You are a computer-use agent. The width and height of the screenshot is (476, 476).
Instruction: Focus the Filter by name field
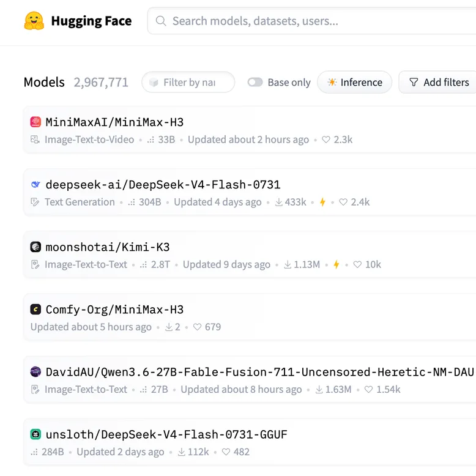pos(188,82)
